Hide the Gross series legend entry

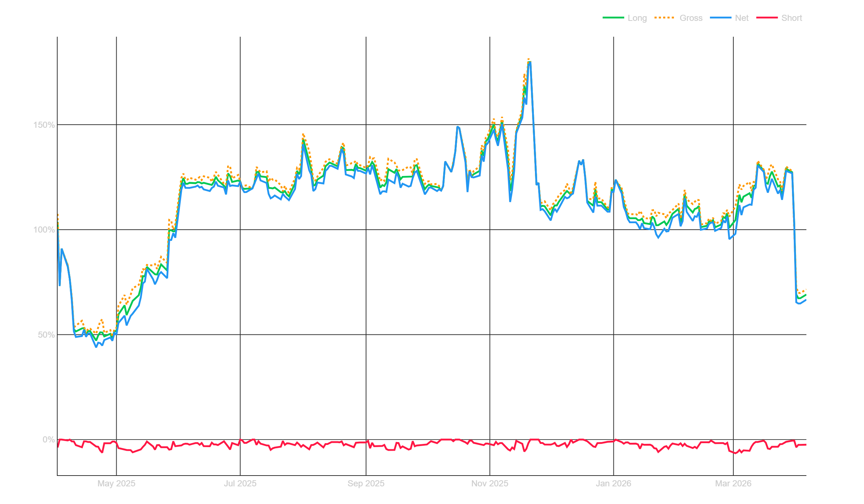pos(690,18)
